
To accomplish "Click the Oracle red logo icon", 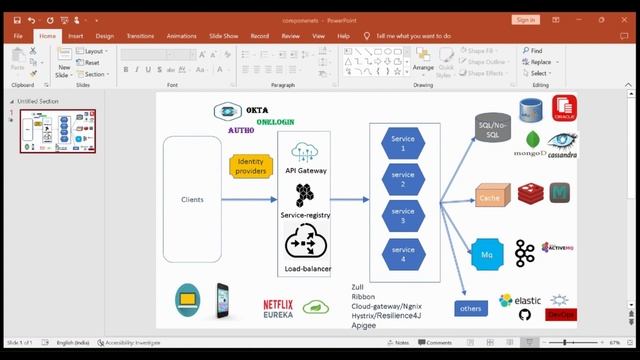I will pos(564,108).
